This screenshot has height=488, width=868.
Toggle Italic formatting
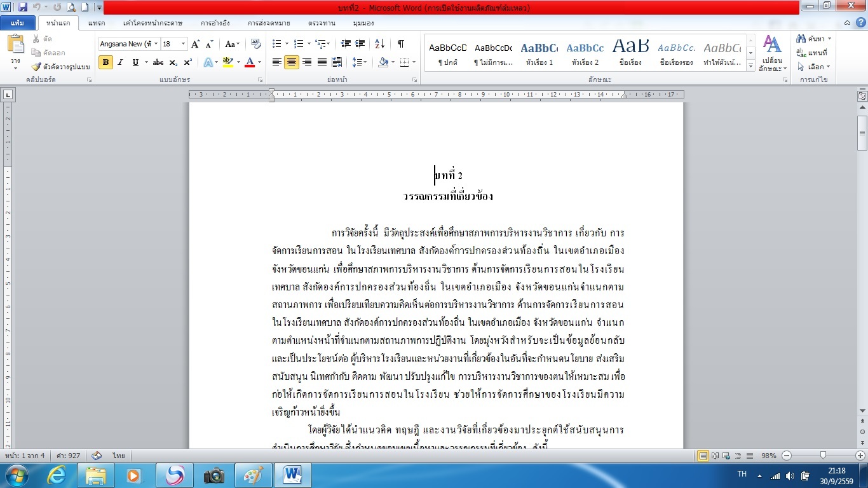click(120, 62)
